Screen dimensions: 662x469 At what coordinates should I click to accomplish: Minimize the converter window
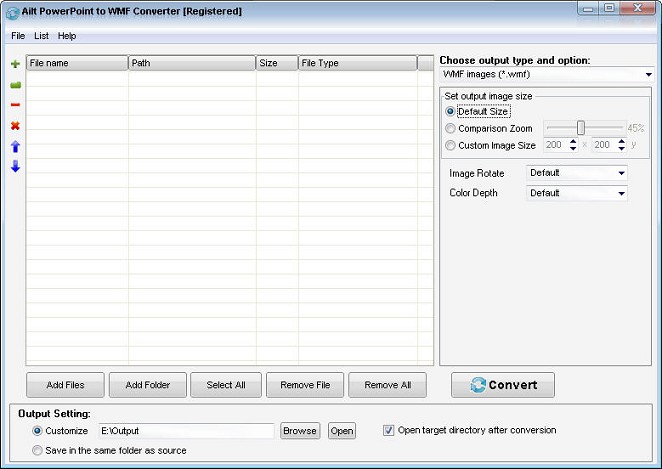[x=589, y=8]
